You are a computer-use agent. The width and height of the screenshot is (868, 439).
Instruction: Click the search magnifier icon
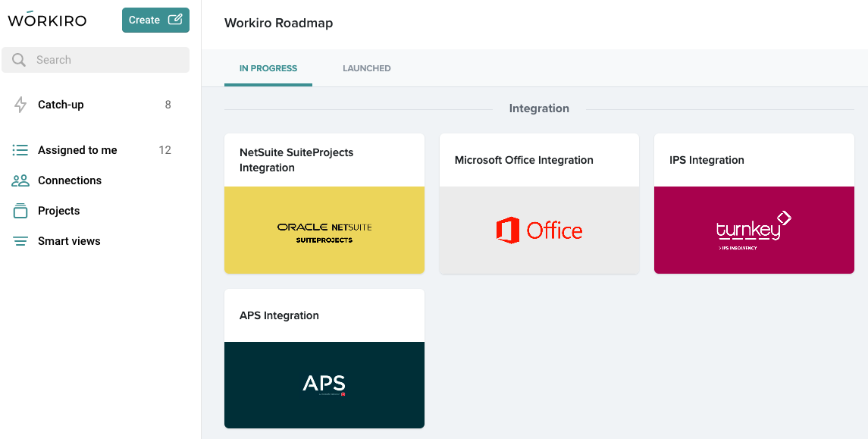(17, 59)
